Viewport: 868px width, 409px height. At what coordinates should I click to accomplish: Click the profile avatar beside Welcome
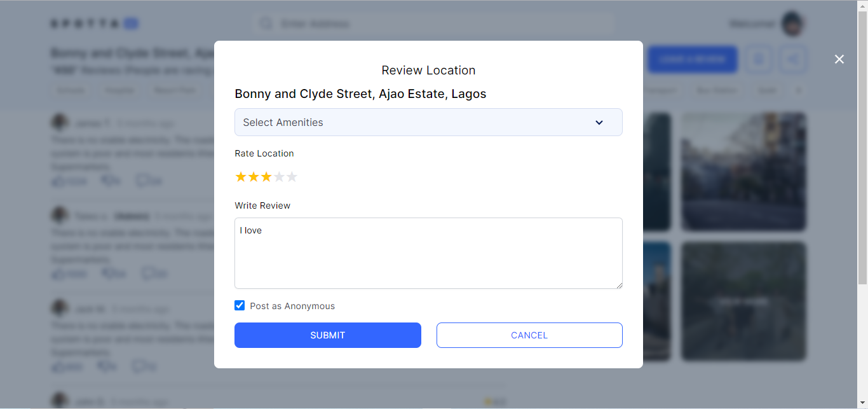coord(793,24)
